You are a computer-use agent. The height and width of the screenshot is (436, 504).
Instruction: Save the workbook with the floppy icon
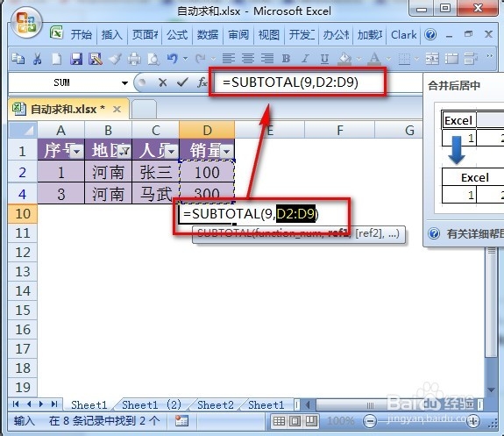tap(76, 59)
